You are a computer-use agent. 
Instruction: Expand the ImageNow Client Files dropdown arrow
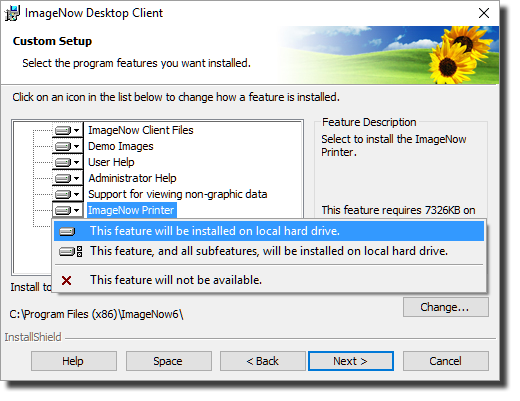pyautogui.click(x=77, y=130)
